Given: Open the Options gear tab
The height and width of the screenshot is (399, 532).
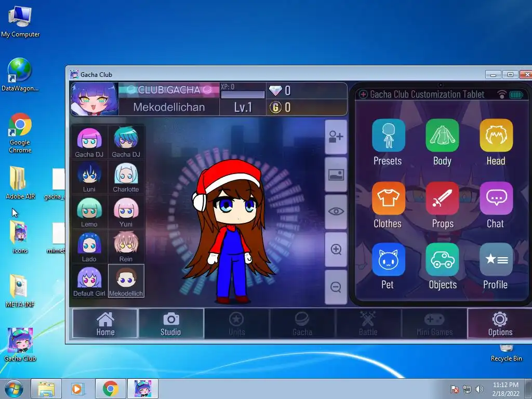Looking at the screenshot, I should pos(500,323).
